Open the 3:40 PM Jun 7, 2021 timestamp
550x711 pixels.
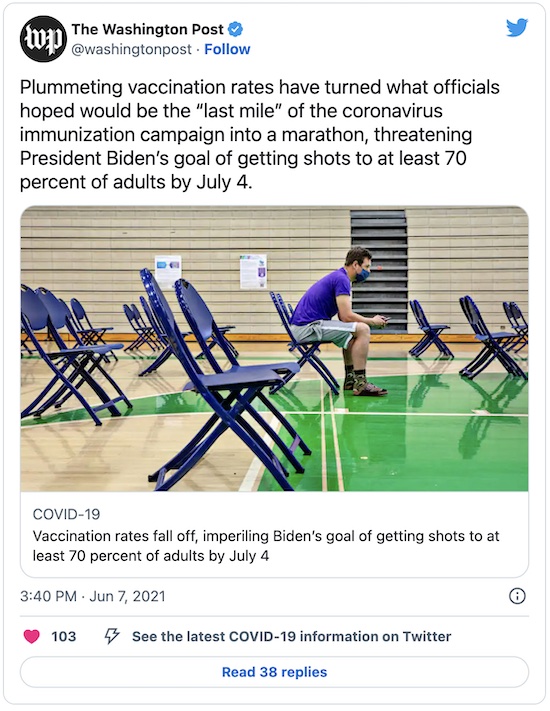[x=93, y=596]
